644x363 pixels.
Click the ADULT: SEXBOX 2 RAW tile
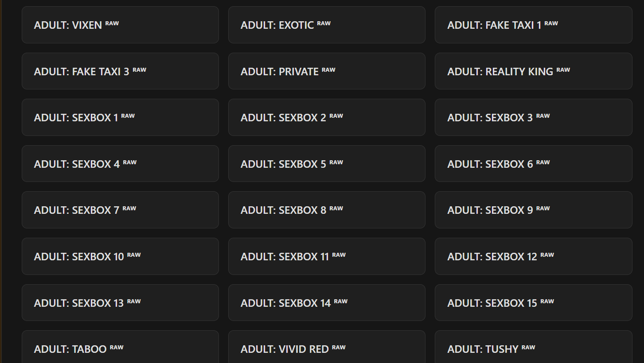[327, 117]
